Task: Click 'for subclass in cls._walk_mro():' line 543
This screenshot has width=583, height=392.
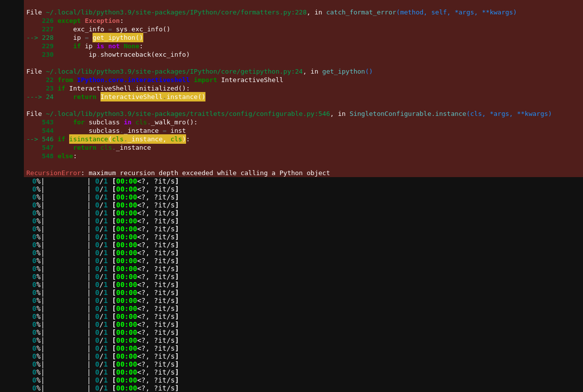Action: (135, 122)
